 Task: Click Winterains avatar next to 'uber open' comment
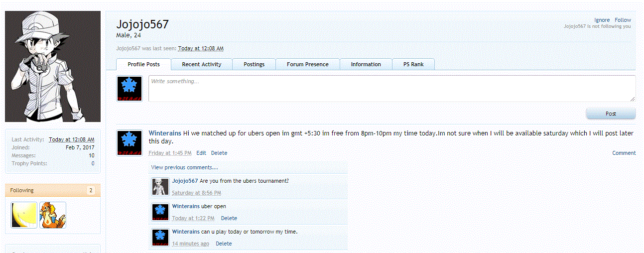click(160, 212)
